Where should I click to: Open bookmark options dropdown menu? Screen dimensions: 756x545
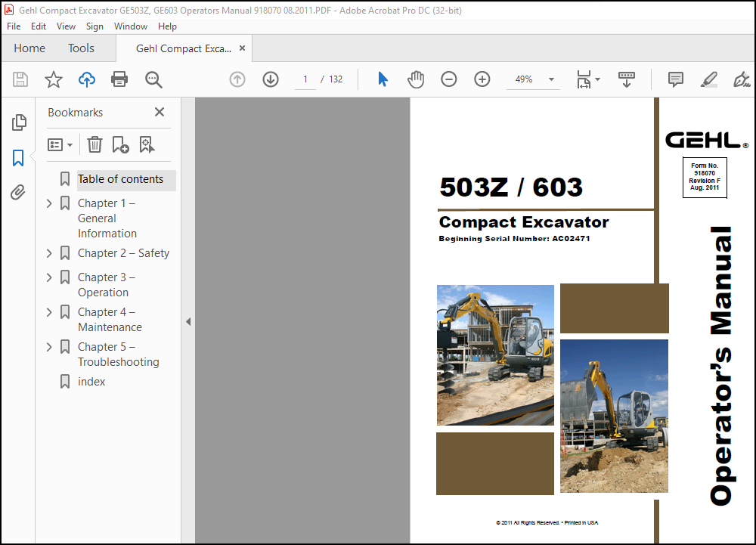[x=60, y=144]
